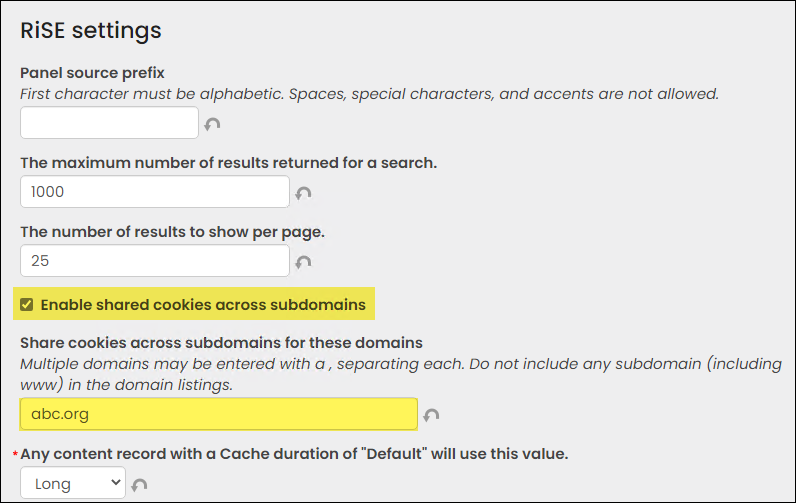Viewport: 796px width, 503px height.
Task: Focus the field containing 25
Action: pyautogui.click(x=155, y=260)
